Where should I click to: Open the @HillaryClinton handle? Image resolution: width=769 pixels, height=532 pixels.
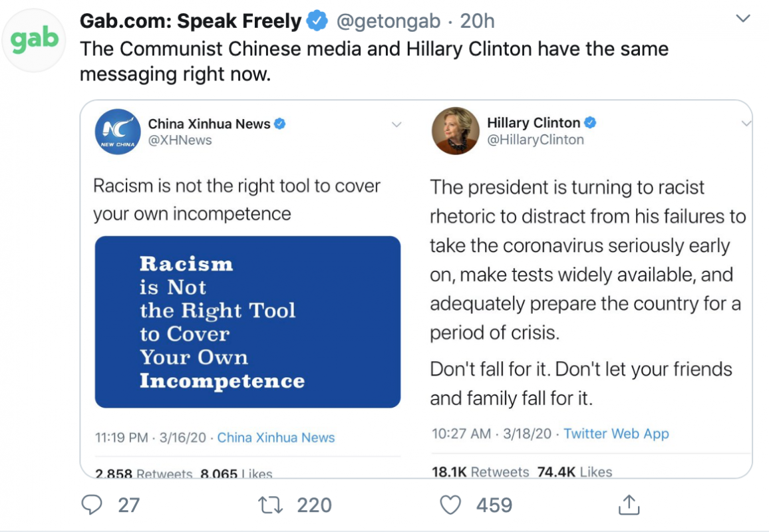pos(536,140)
